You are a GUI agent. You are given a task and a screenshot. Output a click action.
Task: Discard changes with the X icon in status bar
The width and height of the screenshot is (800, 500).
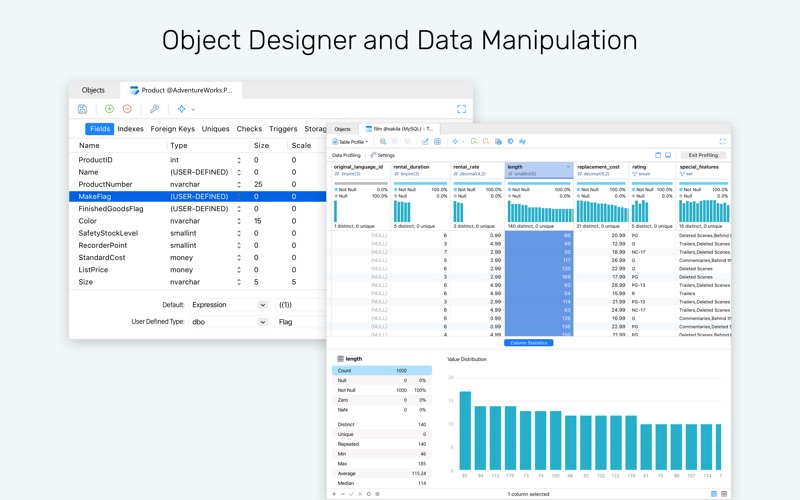[x=360, y=494]
